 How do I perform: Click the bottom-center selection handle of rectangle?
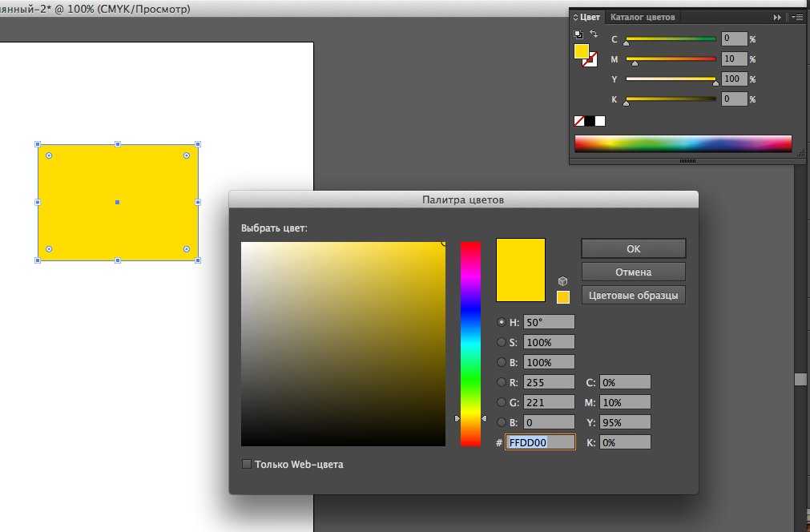click(x=118, y=260)
